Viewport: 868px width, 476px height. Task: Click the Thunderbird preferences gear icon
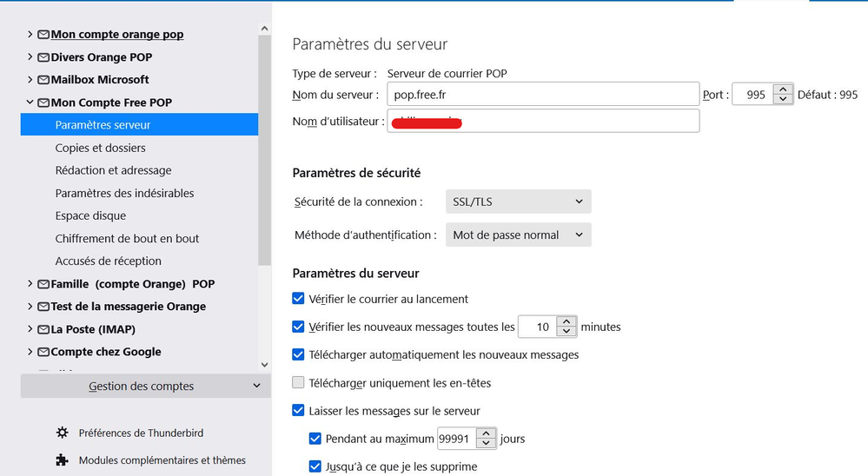click(62, 433)
